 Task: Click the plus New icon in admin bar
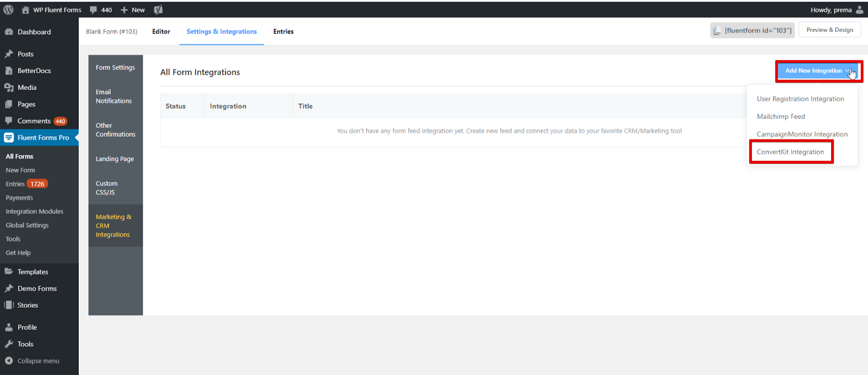[124, 10]
